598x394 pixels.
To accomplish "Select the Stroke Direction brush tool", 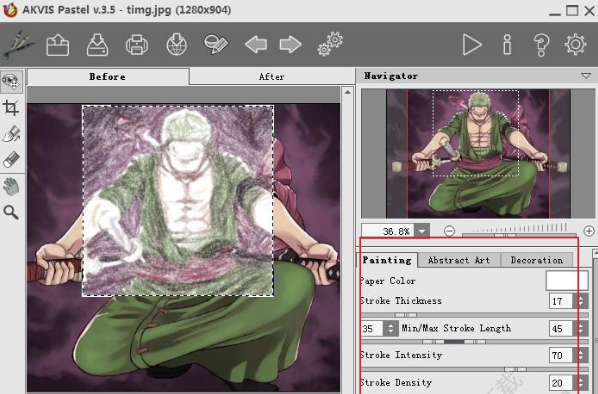I will [11, 134].
